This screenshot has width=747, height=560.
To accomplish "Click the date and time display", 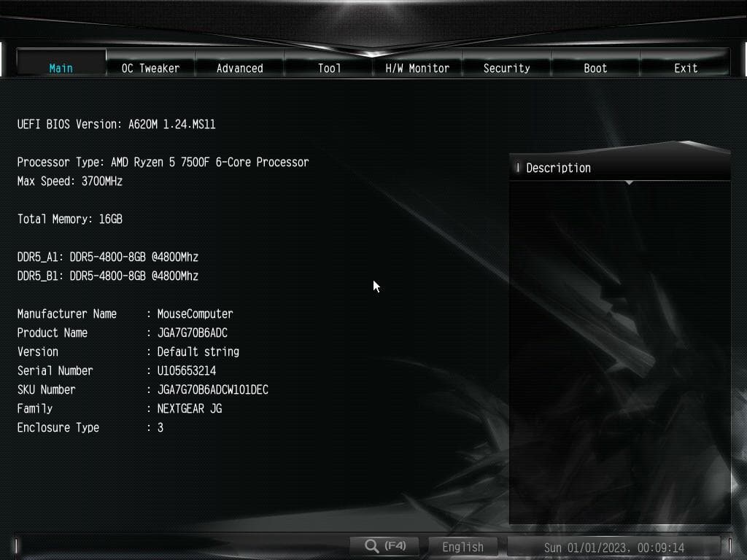I will point(614,547).
